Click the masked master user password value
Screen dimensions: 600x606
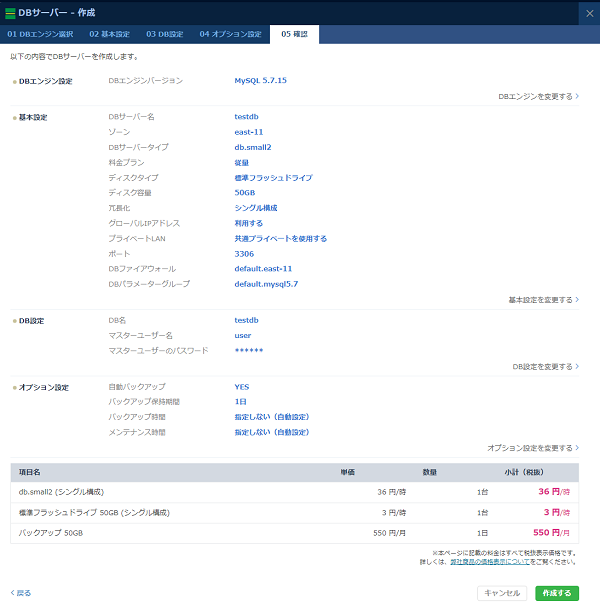point(249,350)
